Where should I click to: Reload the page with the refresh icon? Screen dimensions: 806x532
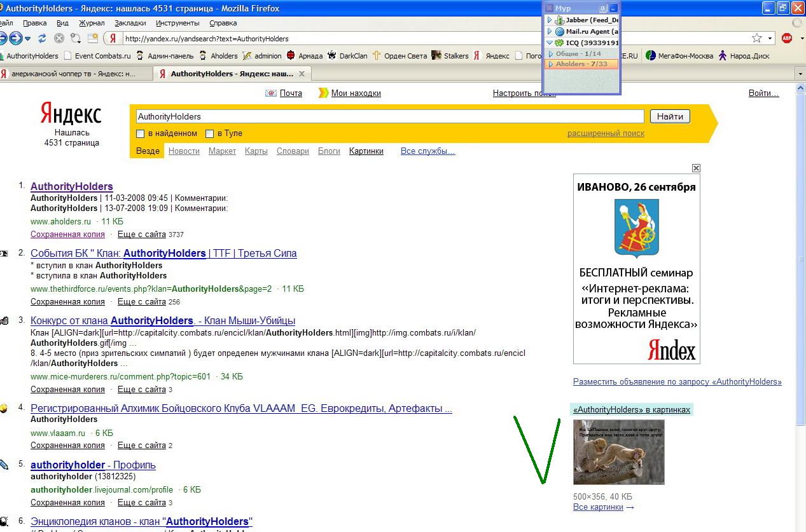point(42,38)
